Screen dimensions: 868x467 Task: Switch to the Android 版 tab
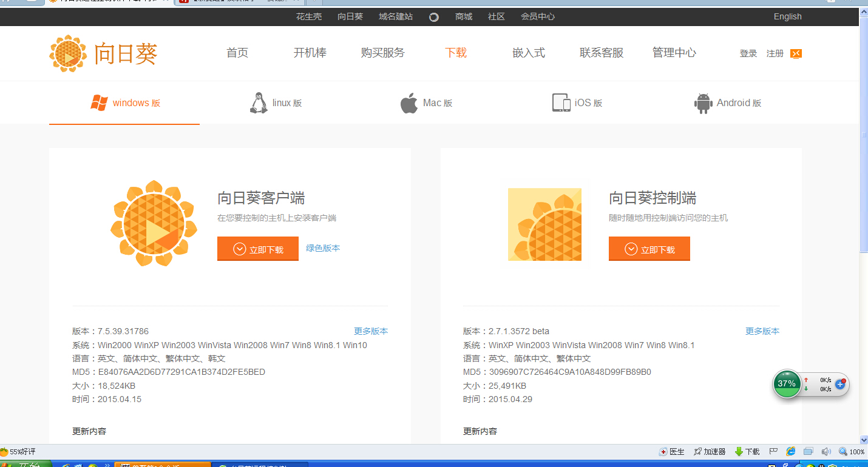click(727, 103)
